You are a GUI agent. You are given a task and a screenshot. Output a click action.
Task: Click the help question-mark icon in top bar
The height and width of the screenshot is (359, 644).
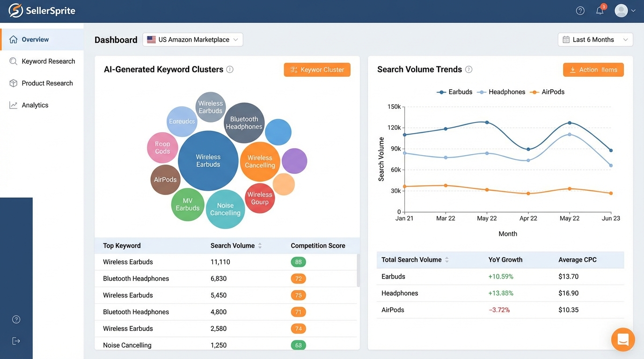click(x=580, y=10)
